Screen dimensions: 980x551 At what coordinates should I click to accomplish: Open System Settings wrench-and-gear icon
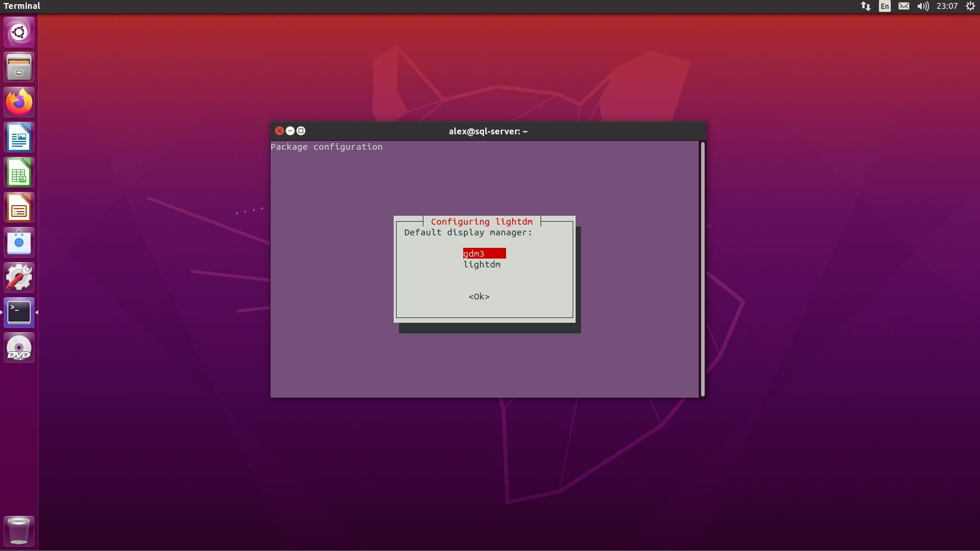19,278
